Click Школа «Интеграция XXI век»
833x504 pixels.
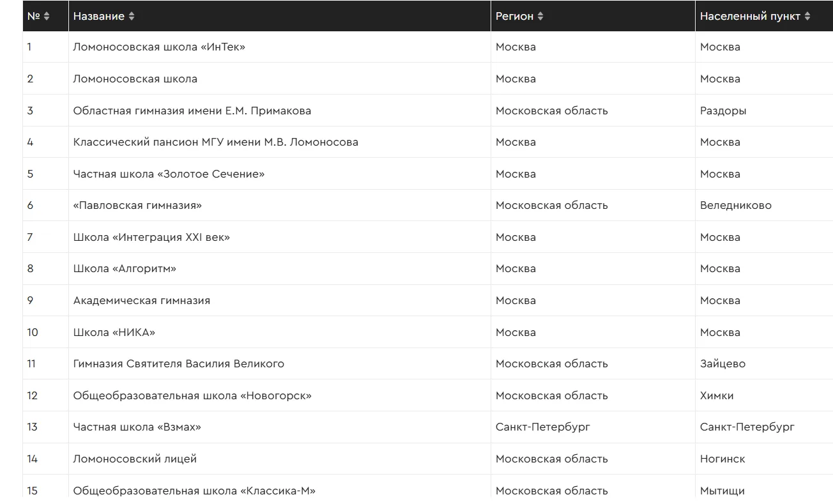pyautogui.click(x=151, y=238)
